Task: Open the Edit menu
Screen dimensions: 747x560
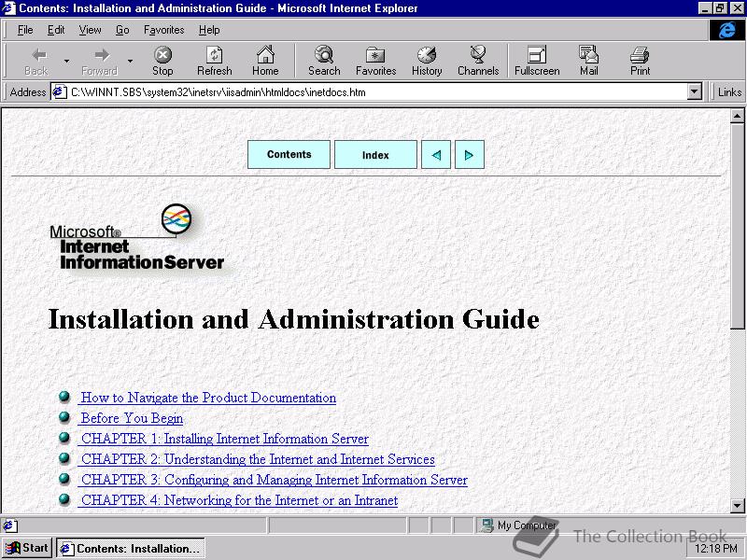Action: tap(56, 30)
